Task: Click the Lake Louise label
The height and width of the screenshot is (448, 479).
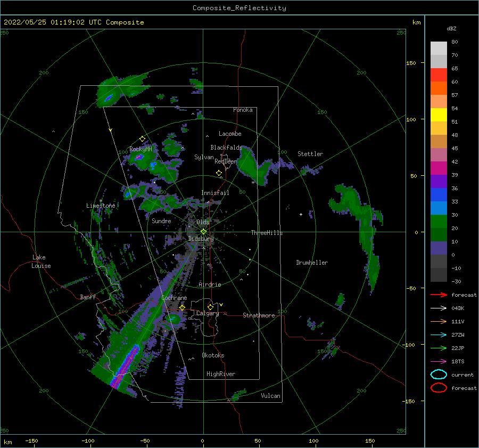Action: pos(41,262)
